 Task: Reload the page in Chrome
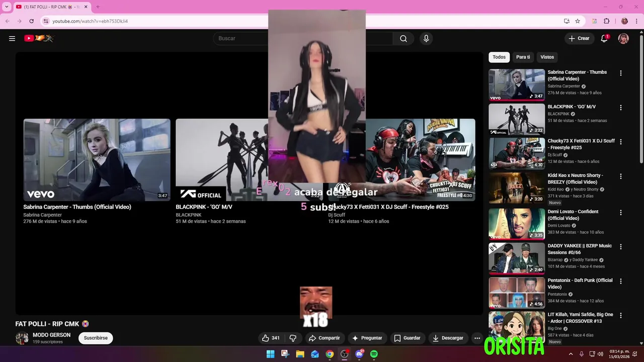point(32,21)
